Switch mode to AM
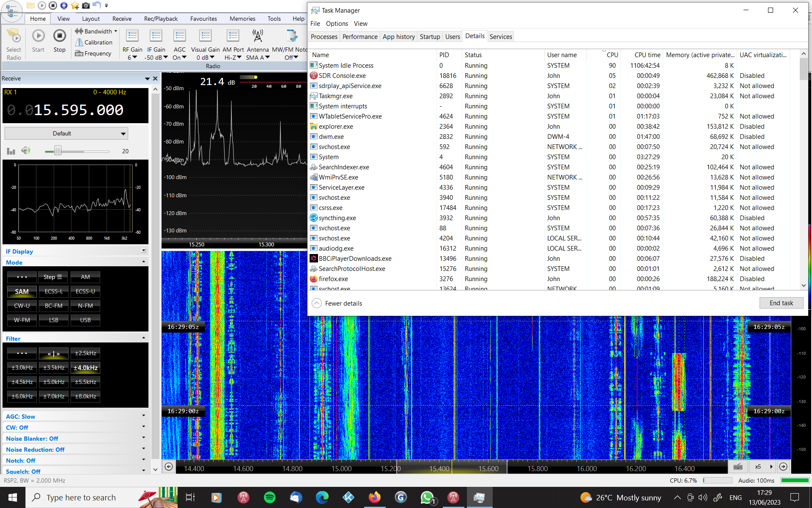 (x=85, y=277)
